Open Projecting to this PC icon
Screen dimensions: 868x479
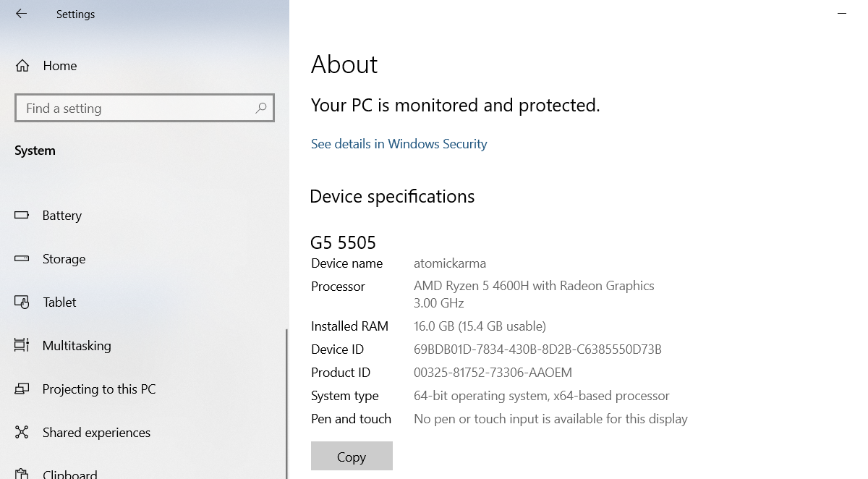coord(21,389)
